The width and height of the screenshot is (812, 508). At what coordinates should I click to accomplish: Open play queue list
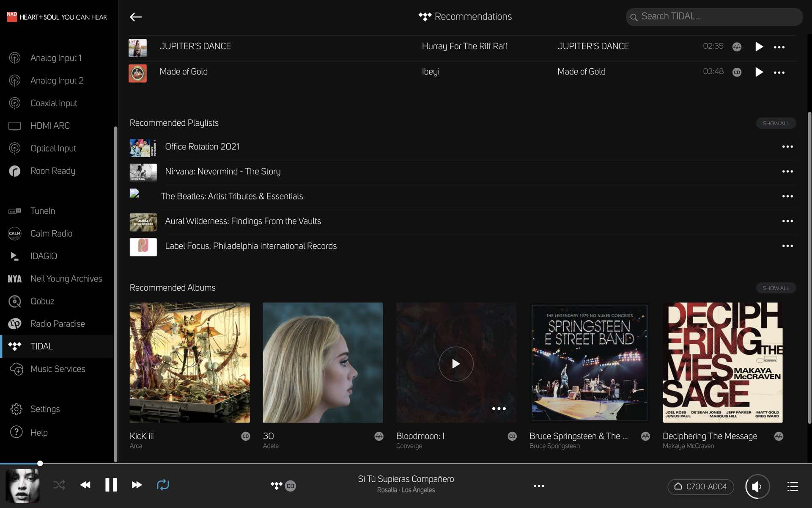(793, 486)
